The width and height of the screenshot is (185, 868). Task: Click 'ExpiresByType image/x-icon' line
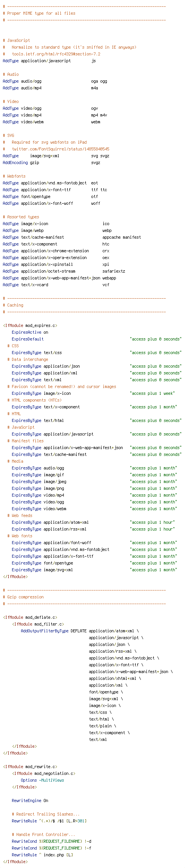[41, 393]
